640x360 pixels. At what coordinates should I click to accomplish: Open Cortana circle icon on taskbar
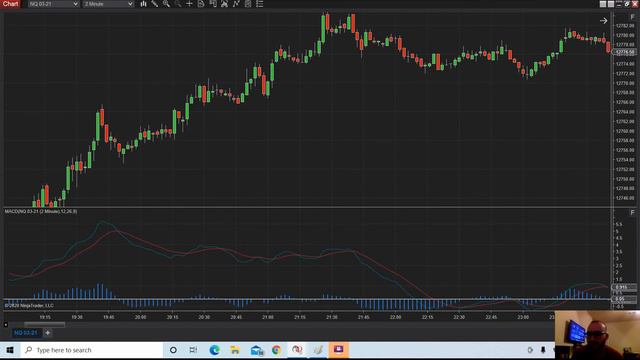tap(173, 350)
